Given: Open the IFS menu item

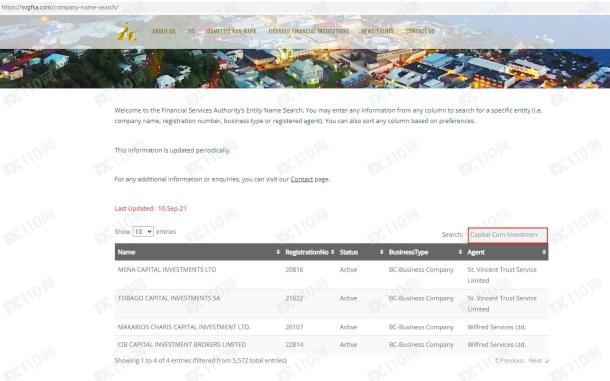Looking at the screenshot, I should coord(191,31).
